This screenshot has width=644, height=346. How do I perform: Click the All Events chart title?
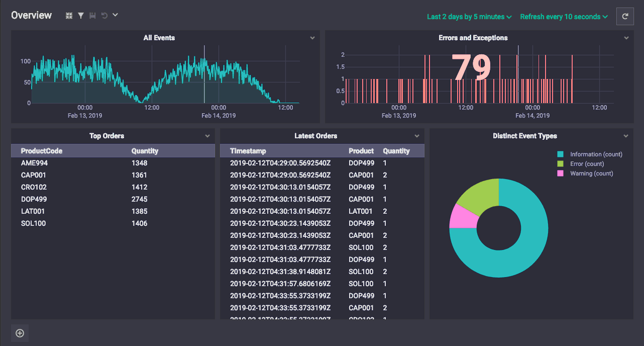pos(159,38)
